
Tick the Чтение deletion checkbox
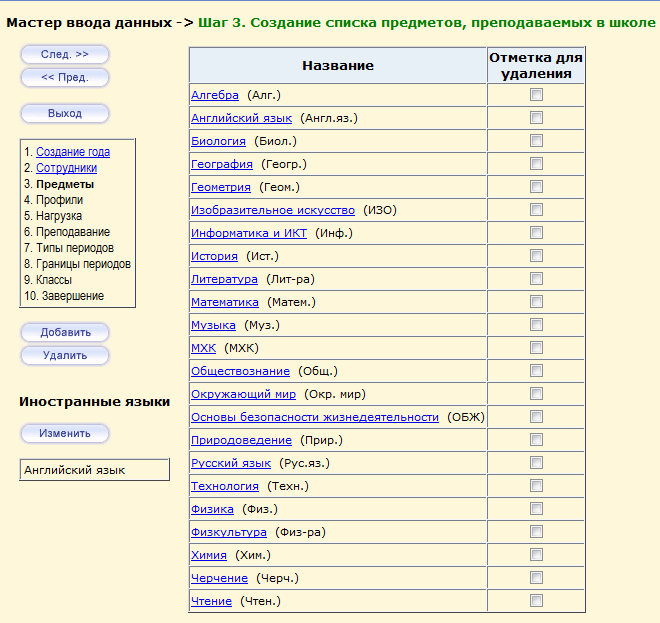click(536, 601)
